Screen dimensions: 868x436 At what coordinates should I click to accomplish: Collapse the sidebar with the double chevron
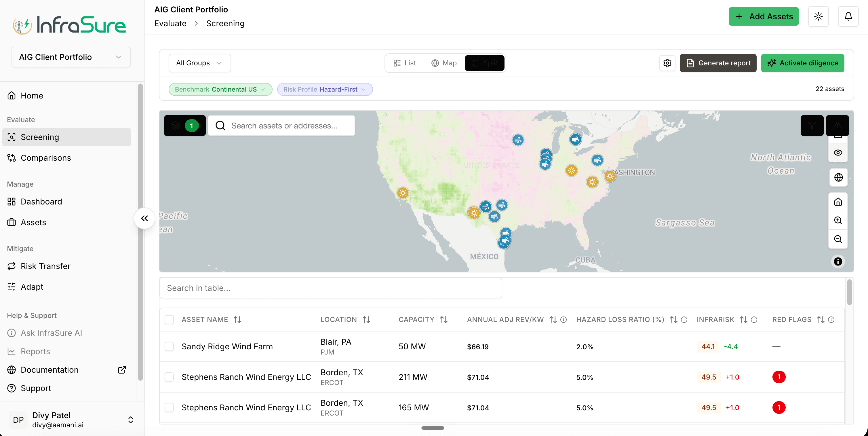[144, 218]
